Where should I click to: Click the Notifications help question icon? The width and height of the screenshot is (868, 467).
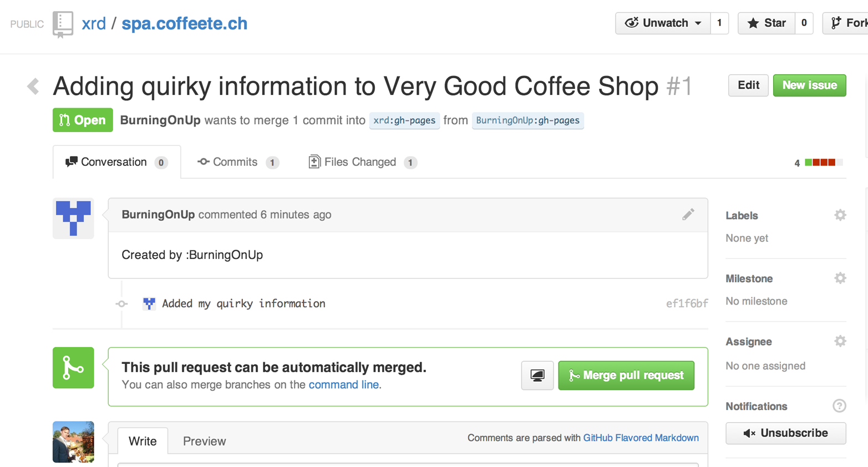tap(839, 406)
